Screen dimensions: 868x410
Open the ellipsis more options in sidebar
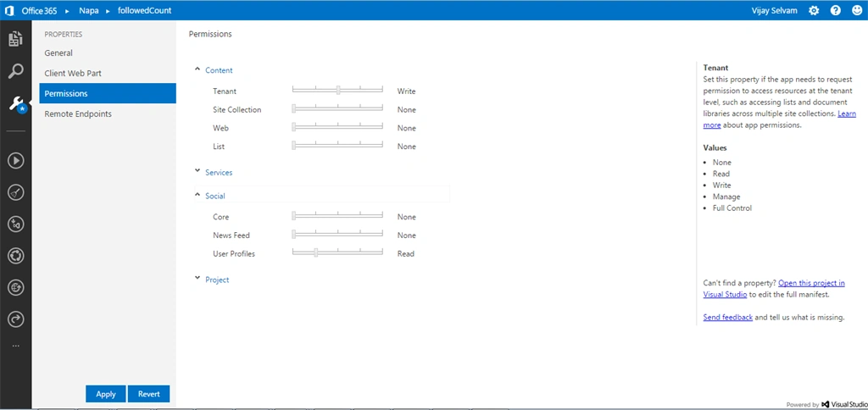16,346
